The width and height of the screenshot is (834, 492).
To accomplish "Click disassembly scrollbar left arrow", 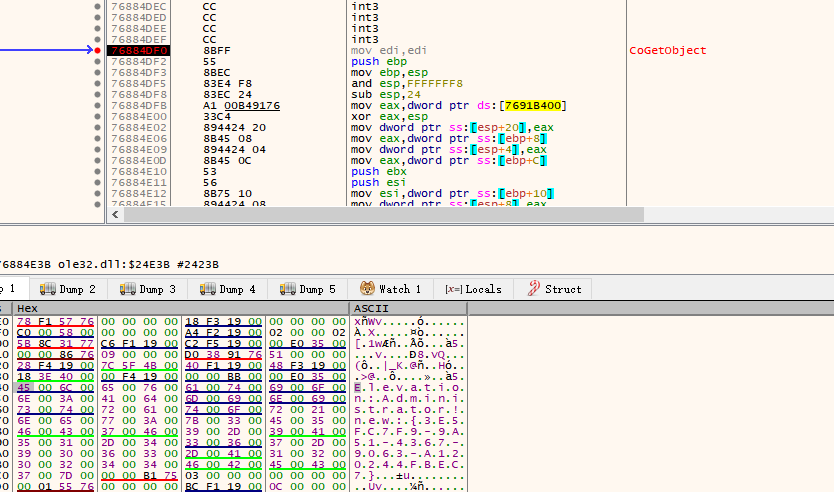I will pyautogui.click(x=113, y=215).
